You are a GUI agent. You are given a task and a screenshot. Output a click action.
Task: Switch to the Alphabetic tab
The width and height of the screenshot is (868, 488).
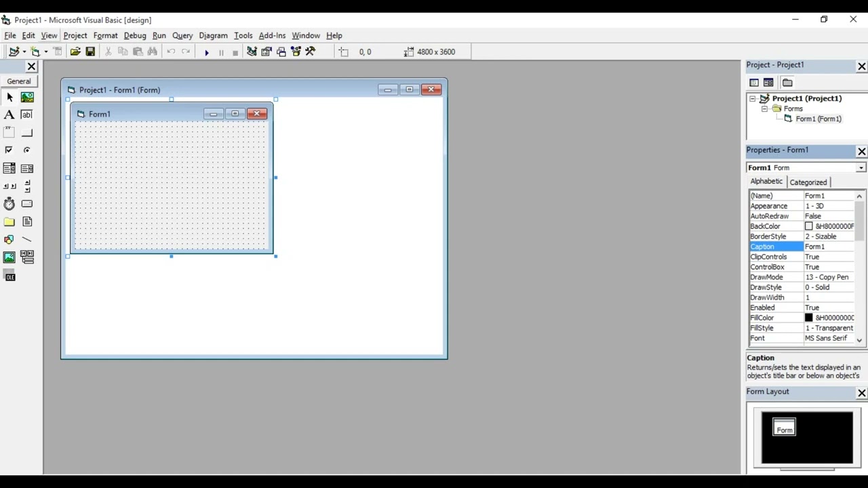[x=766, y=182]
